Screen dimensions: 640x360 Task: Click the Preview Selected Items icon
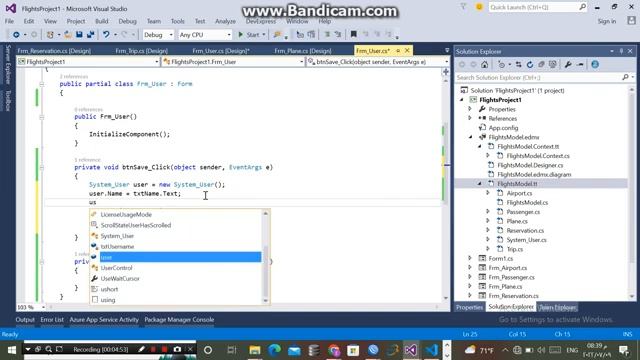point(580,64)
